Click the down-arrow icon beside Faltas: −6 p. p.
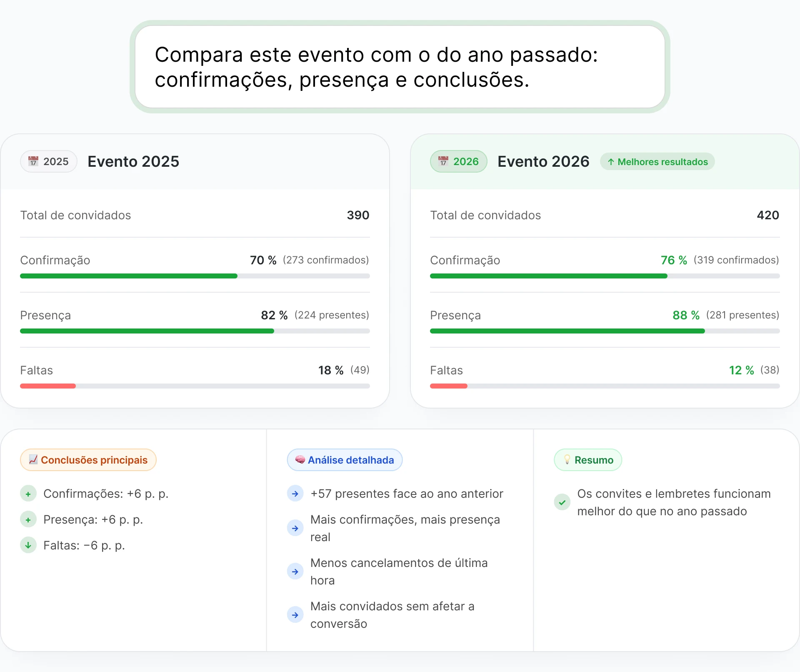The width and height of the screenshot is (800, 672). 28,545
